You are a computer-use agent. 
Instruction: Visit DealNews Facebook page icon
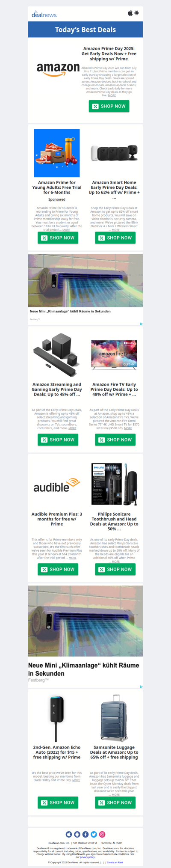(x=85, y=834)
